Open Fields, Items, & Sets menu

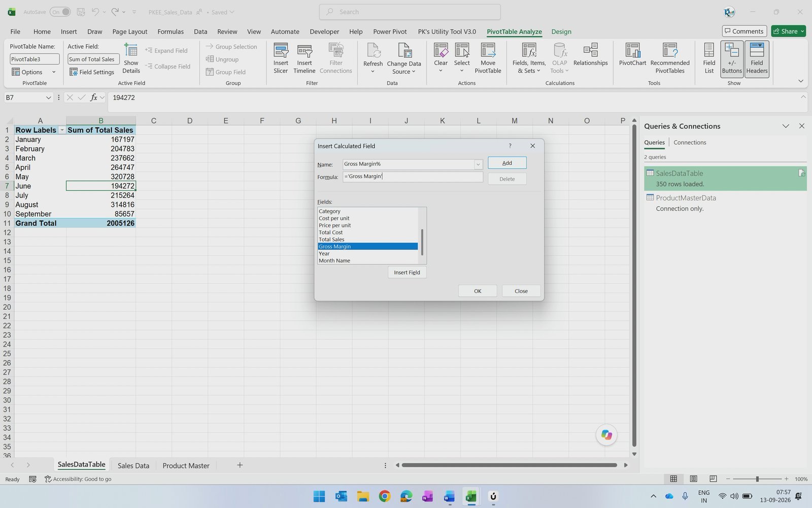pos(529,58)
